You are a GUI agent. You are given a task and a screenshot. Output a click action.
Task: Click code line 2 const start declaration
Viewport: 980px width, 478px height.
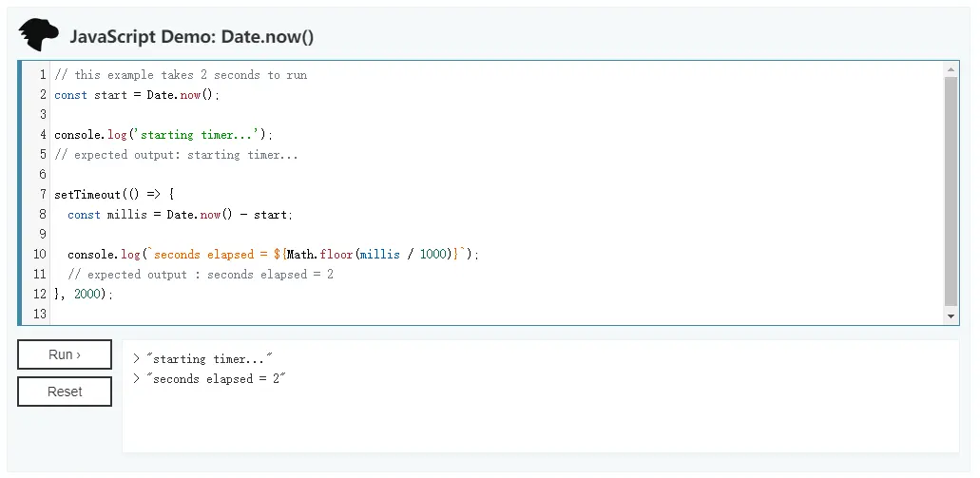click(137, 95)
